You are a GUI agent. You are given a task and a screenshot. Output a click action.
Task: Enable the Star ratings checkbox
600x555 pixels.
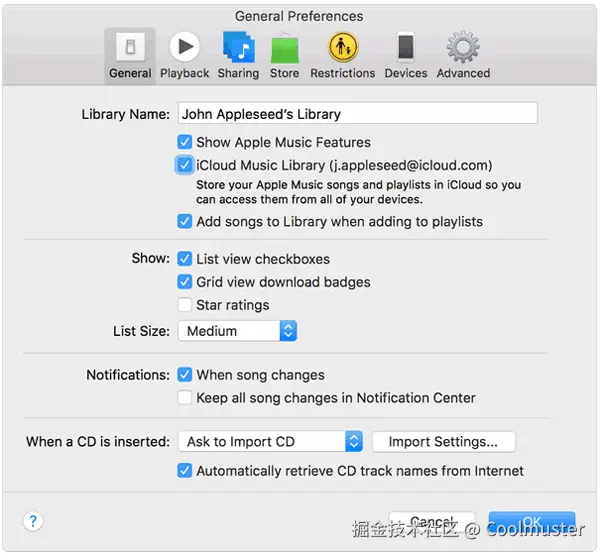[x=184, y=305]
